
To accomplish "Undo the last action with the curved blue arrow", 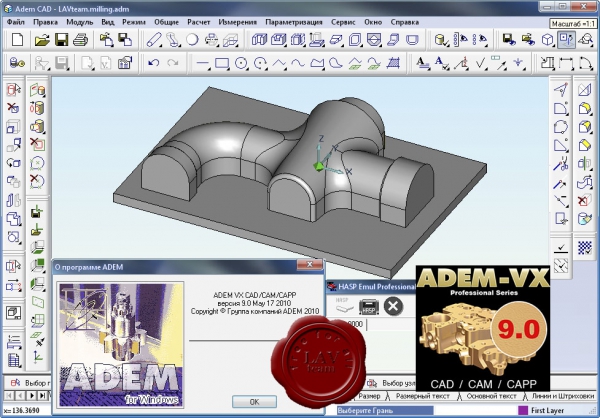I will (x=153, y=63).
